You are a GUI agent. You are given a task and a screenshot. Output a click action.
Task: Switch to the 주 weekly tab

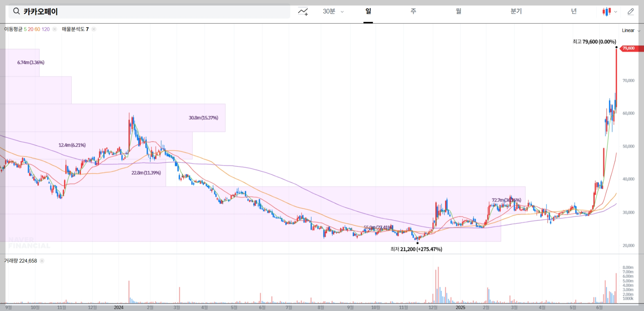[x=413, y=11]
